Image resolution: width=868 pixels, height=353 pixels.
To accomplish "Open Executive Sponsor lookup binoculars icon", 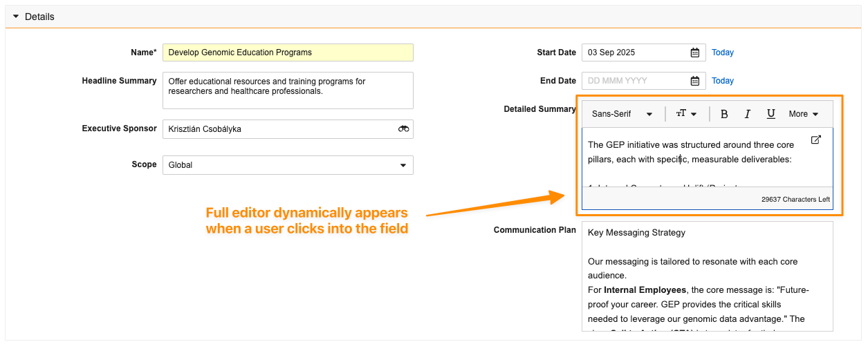I will pos(403,129).
